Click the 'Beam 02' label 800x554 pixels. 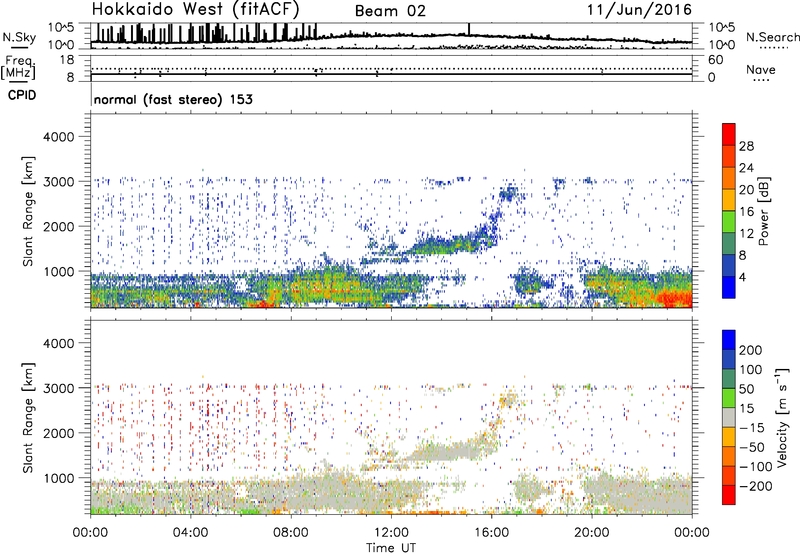(x=390, y=11)
